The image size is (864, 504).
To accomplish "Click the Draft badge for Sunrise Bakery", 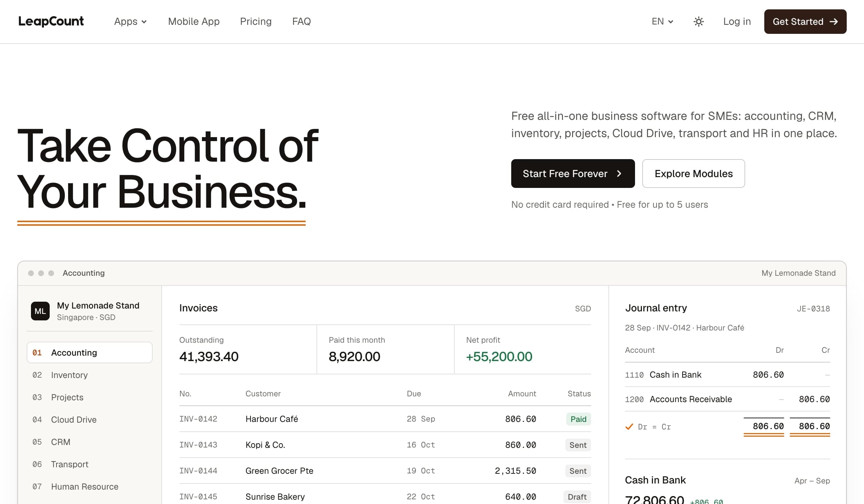I will point(577,497).
